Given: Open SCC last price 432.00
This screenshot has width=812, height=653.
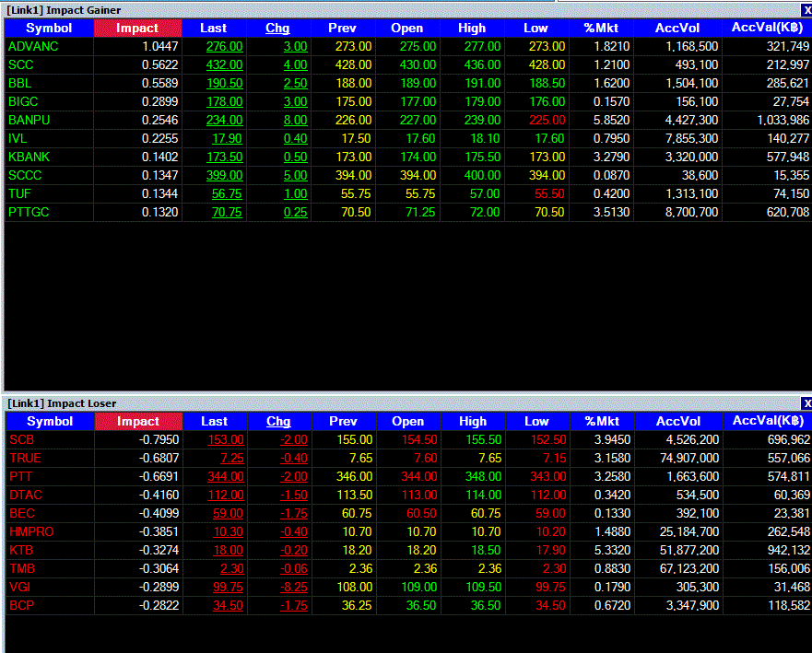Looking at the screenshot, I should [x=224, y=64].
